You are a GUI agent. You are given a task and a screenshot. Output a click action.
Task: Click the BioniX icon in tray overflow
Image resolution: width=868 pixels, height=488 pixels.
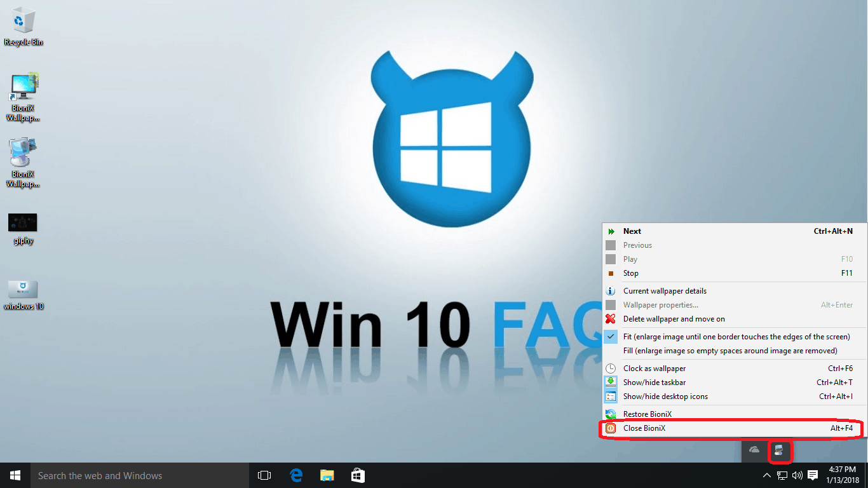tap(780, 451)
